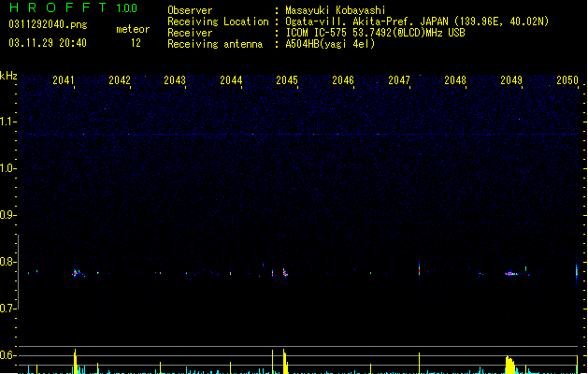Screen dimensions: 588x374
Task: Click the 2045 time axis label
Action: click(287, 80)
